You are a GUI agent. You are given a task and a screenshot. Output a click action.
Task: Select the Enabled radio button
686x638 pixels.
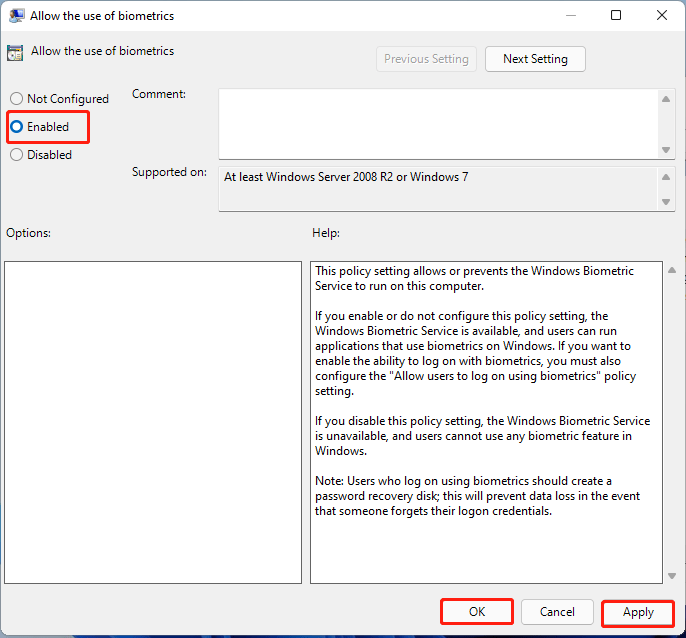[x=17, y=126]
